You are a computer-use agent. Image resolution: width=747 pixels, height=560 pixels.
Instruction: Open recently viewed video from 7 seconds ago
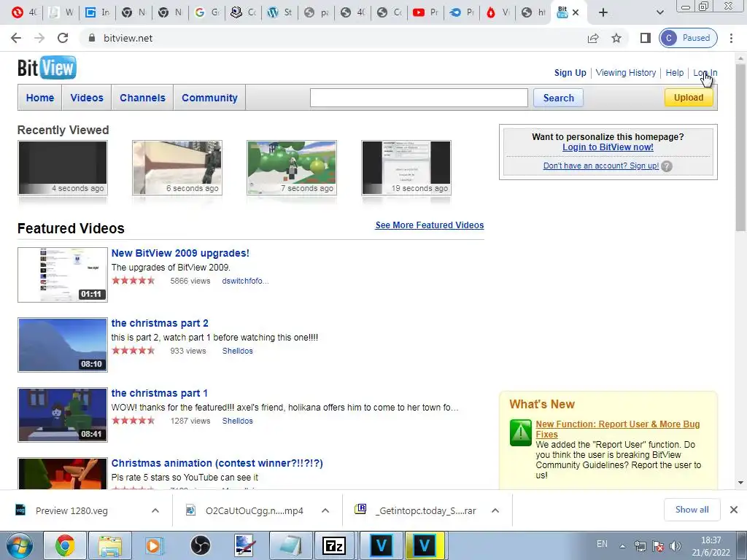tap(292, 168)
